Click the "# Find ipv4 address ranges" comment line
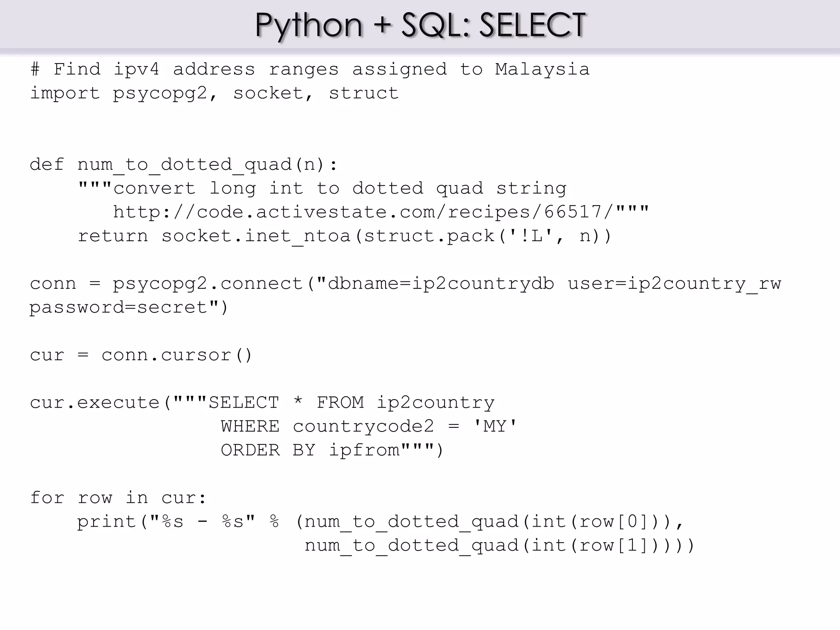The height and width of the screenshot is (630, 840). tap(310, 69)
